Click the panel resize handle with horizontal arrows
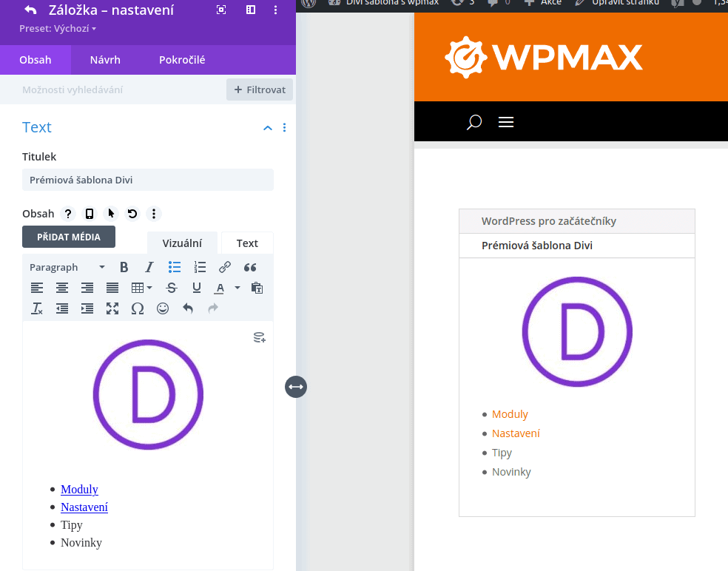Viewport: 728px width, 571px height. pos(296,387)
